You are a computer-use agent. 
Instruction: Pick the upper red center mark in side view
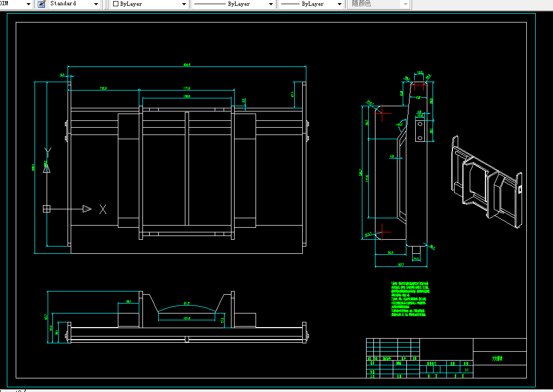(382, 113)
